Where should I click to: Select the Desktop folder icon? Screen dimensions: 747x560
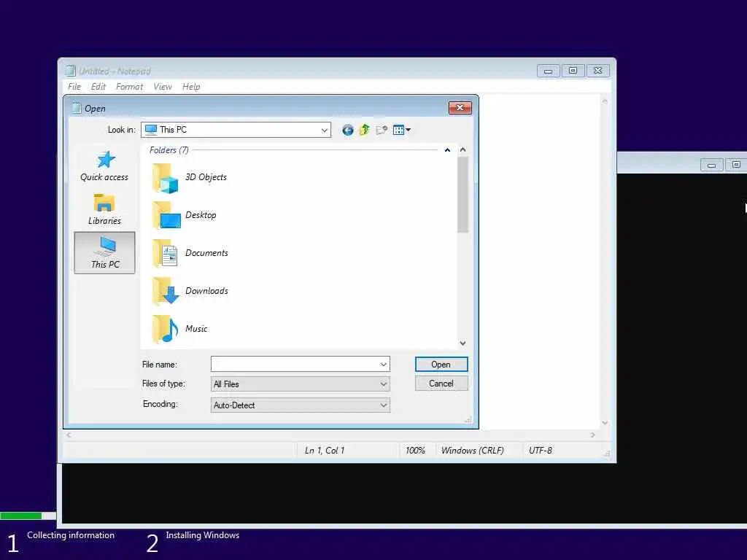166,215
